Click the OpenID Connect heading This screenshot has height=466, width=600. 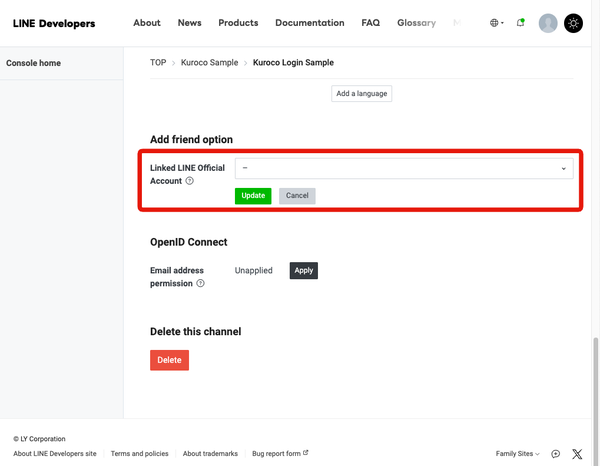(189, 242)
